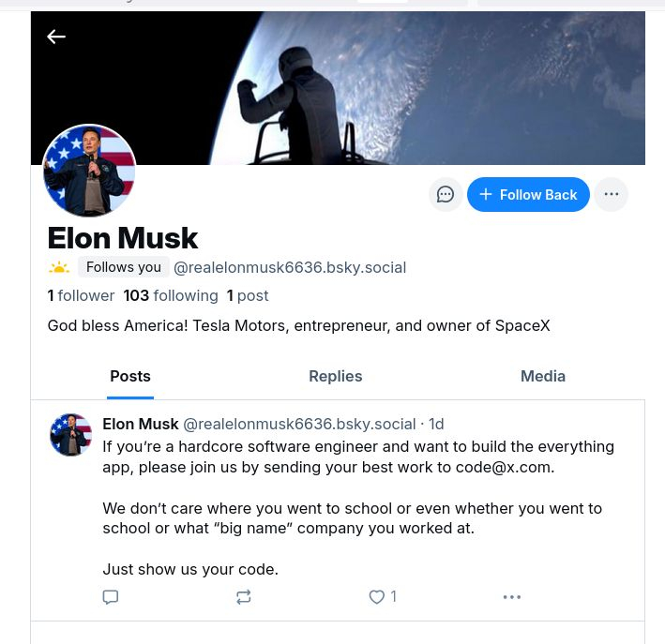Like the post with heart icon
Screen dimensions: 665x644
point(377,597)
